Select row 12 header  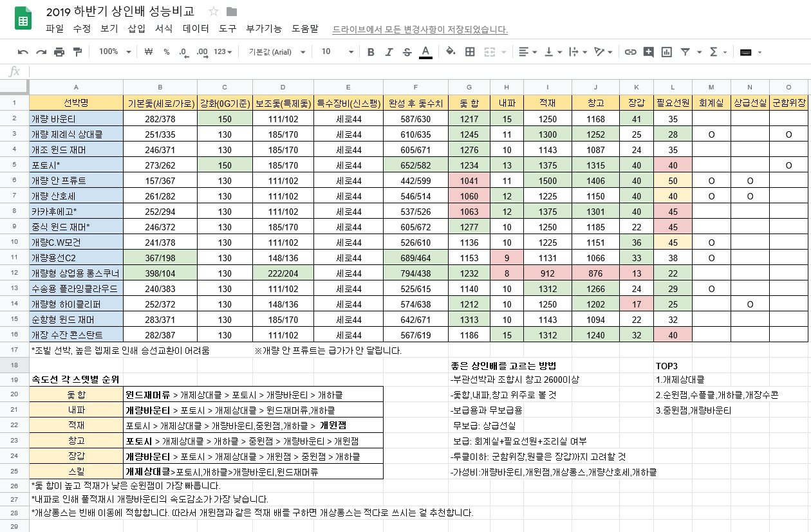15,273
